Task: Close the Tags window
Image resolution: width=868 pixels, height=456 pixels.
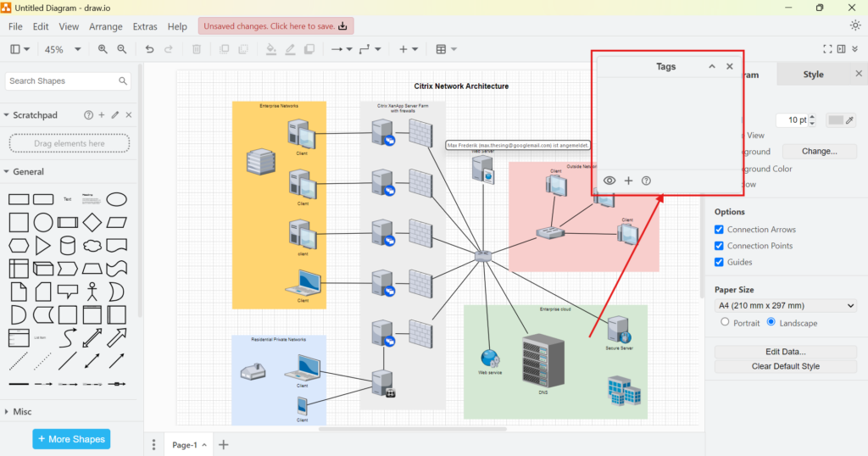Action: [x=730, y=66]
